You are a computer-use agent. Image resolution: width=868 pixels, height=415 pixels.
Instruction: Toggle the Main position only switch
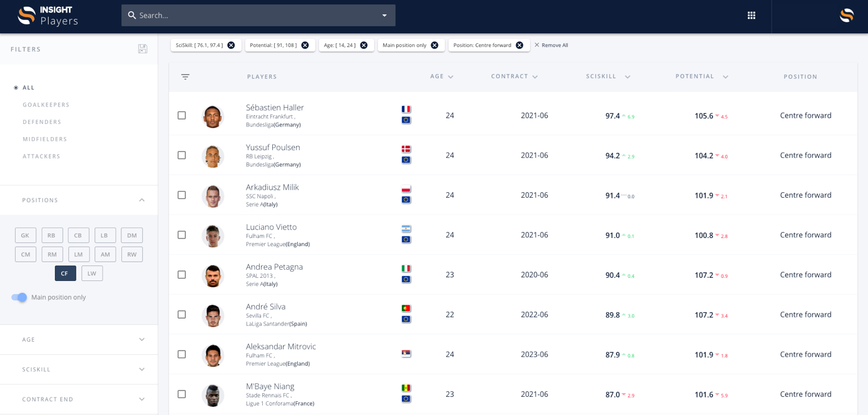pos(19,297)
